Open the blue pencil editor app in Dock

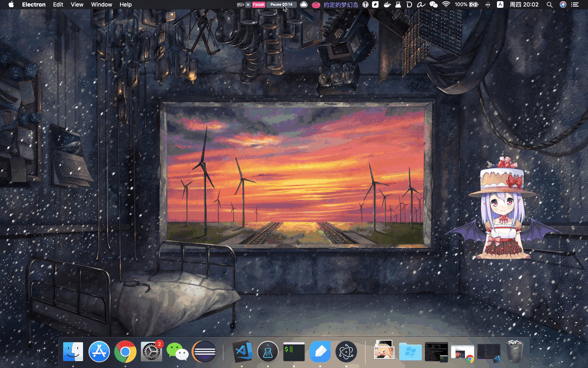coord(320,352)
